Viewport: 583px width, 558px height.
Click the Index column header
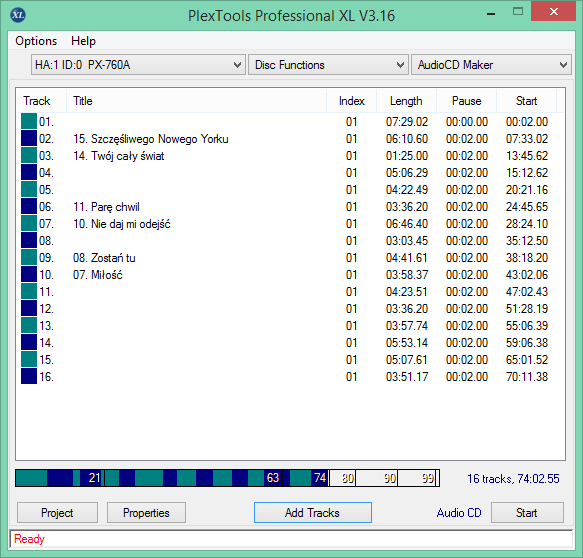coord(351,101)
